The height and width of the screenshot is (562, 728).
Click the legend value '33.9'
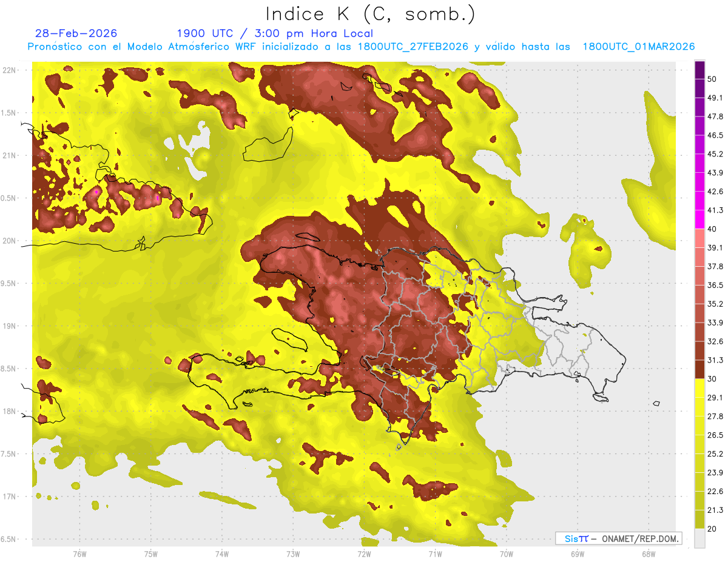pyautogui.click(x=715, y=323)
